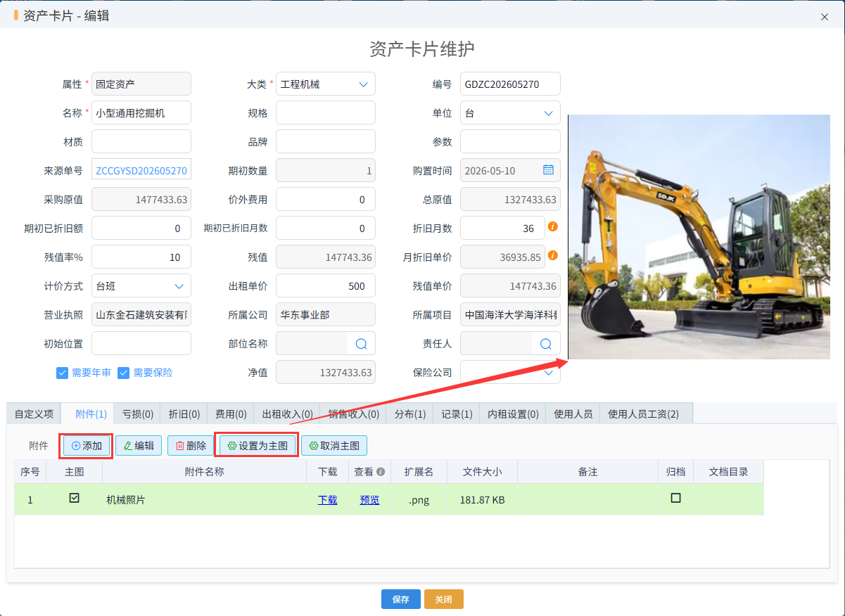Click the 残值率% field showing 10
Image resolution: width=845 pixels, height=616 pixels.
(141, 257)
